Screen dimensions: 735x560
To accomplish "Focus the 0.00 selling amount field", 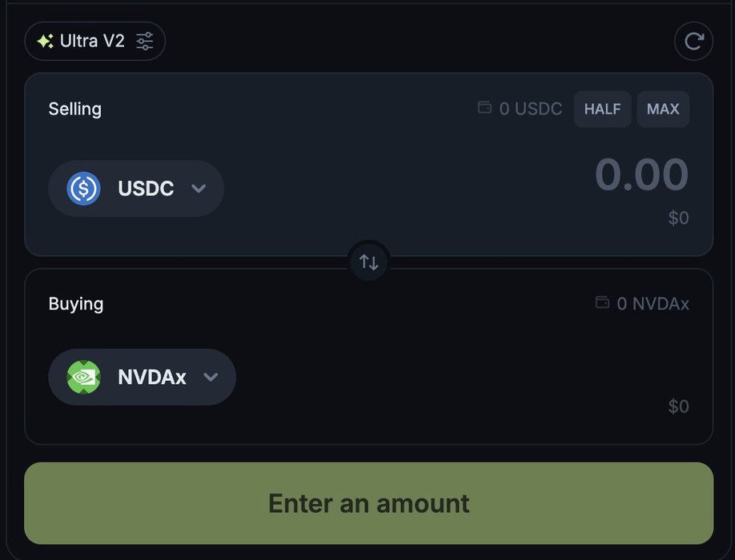I will 641,174.
